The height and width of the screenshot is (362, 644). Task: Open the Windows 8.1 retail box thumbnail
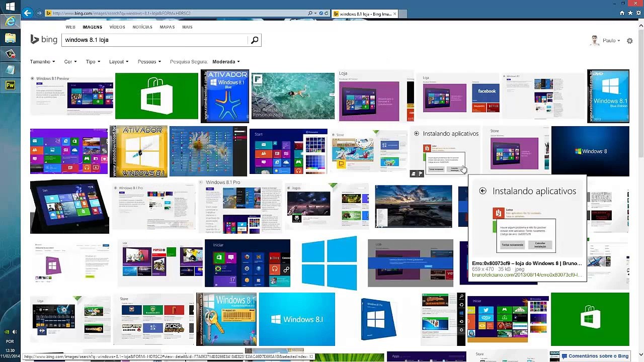pyautogui.click(x=378, y=319)
